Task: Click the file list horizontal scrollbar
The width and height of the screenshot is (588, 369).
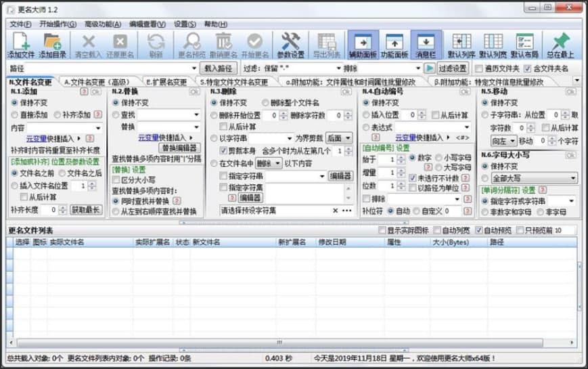Action: 280,343
